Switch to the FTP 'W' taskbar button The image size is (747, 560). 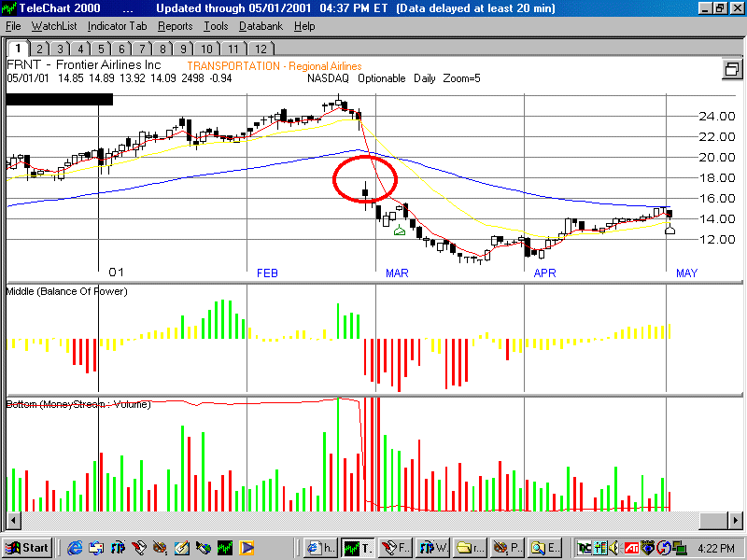pos(433,548)
